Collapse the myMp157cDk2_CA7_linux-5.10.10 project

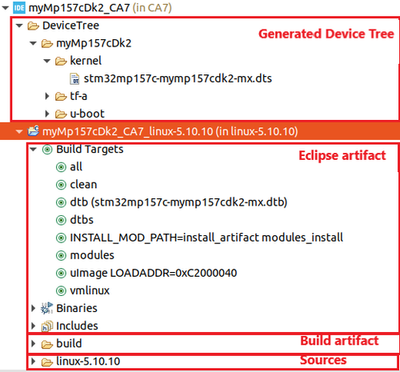coord(19,132)
